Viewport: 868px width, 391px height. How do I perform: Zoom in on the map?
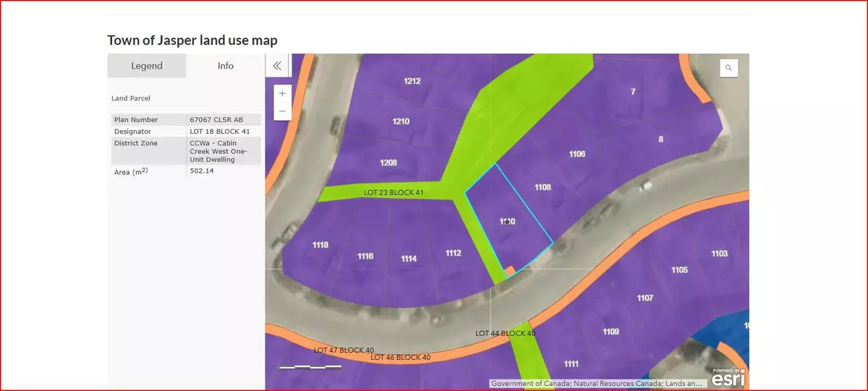[x=282, y=93]
